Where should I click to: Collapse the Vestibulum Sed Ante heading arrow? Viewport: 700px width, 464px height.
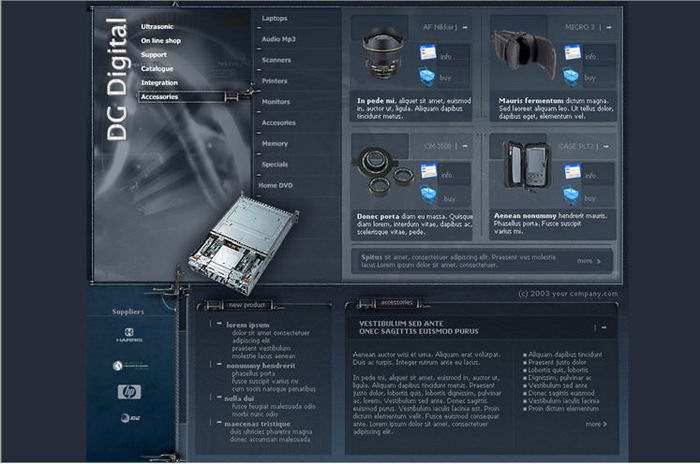point(604,327)
